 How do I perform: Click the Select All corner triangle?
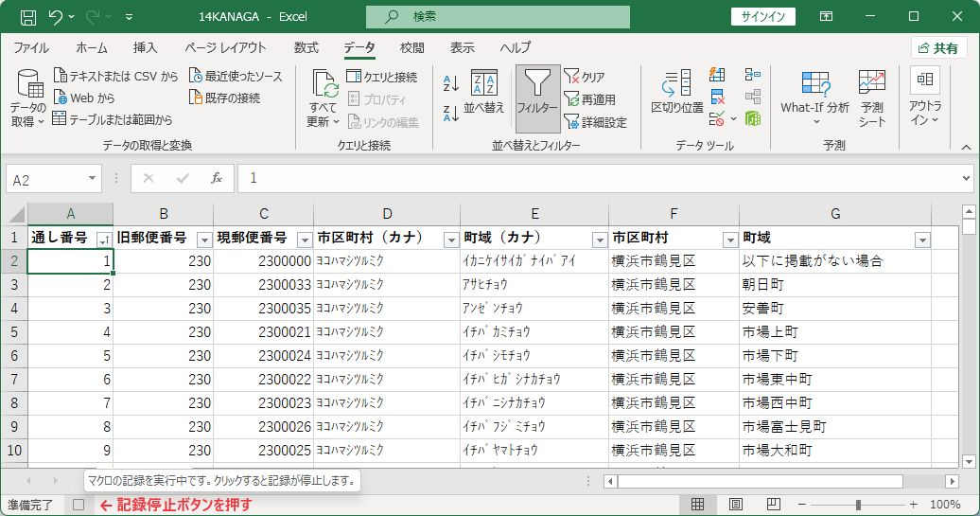click(x=16, y=215)
